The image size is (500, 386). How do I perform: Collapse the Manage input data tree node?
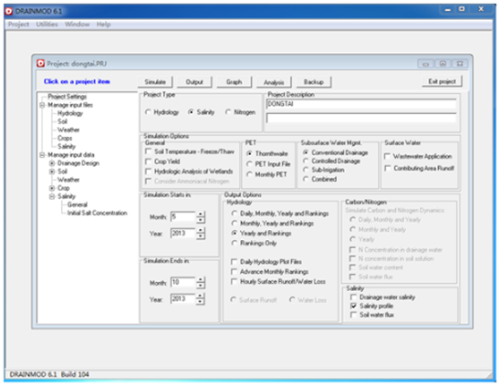tap(42, 155)
